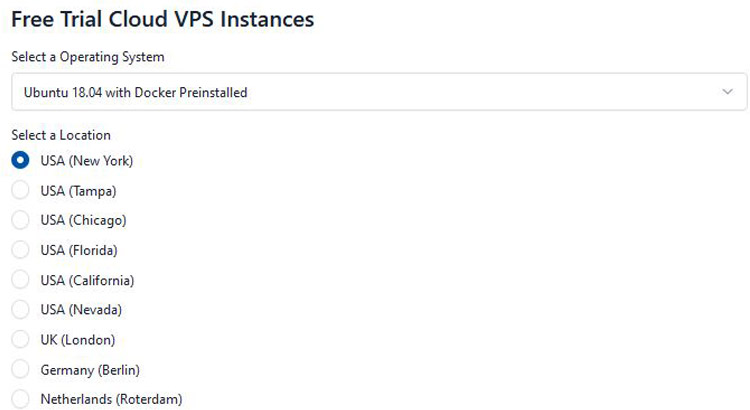The image size is (750, 410).
Task: Click the chevron arrow in OS selector
Action: (x=727, y=92)
